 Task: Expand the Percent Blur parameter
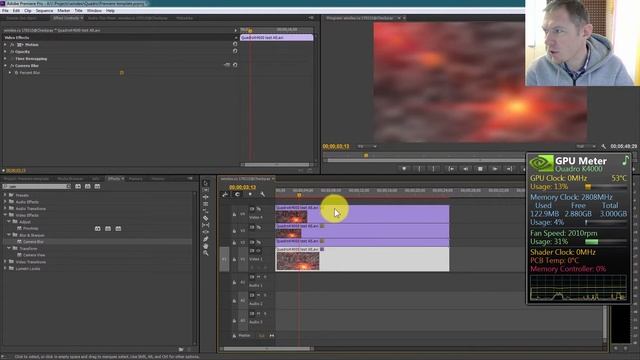pos(10,73)
